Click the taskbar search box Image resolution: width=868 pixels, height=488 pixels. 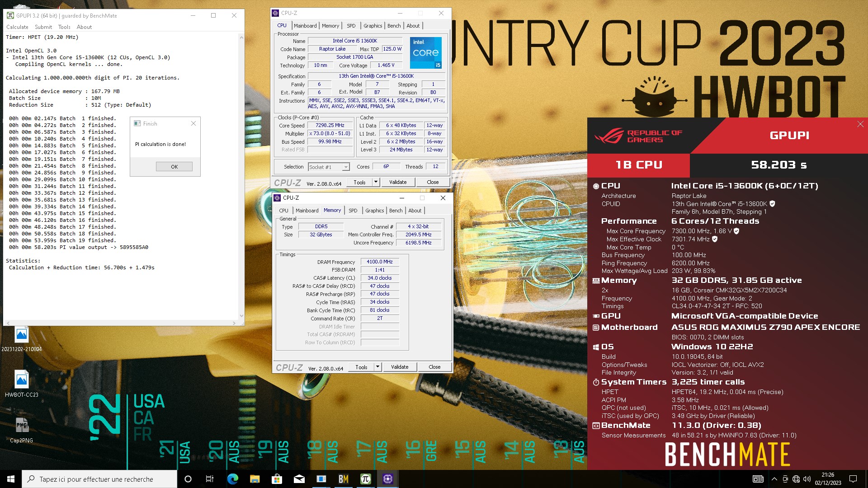99,479
